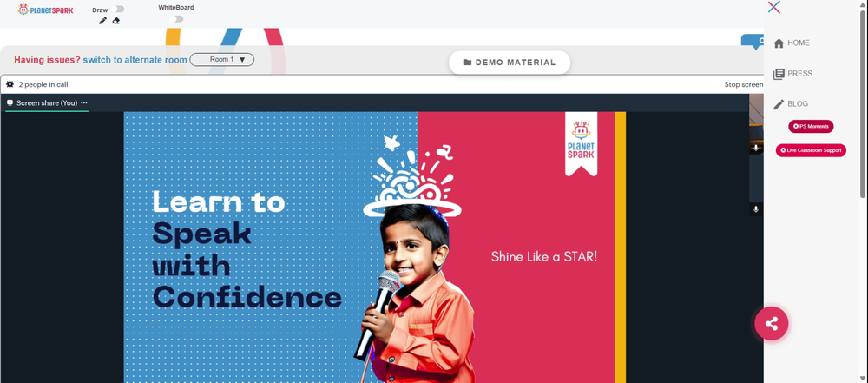Open the DEMO MATERIAL folder button
868x383 pixels.
510,62
